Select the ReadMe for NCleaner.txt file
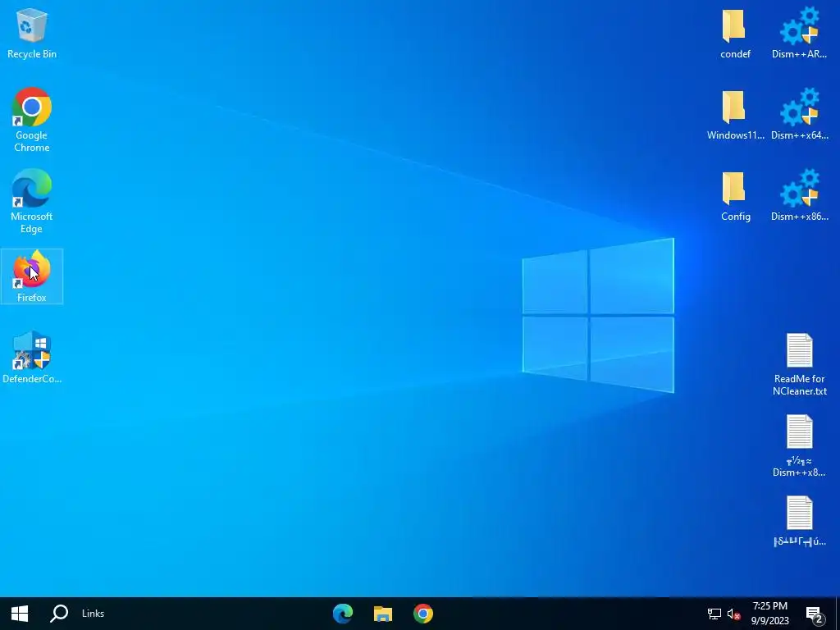Image resolution: width=840 pixels, height=630 pixels. [799, 365]
